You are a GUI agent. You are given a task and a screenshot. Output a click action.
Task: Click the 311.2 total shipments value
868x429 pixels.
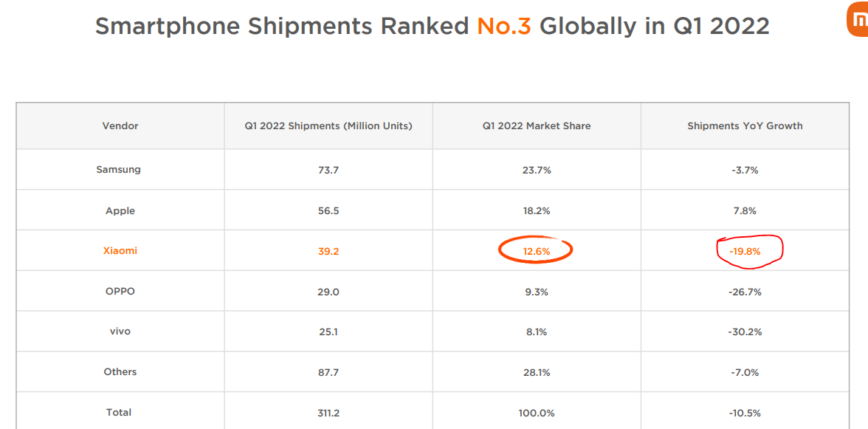(x=328, y=413)
